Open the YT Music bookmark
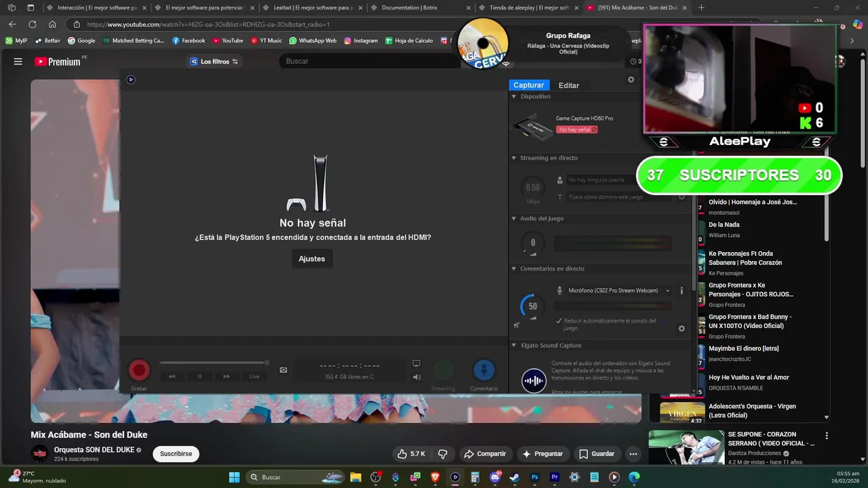This screenshot has width=868, height=488. (x=266, y=41)
